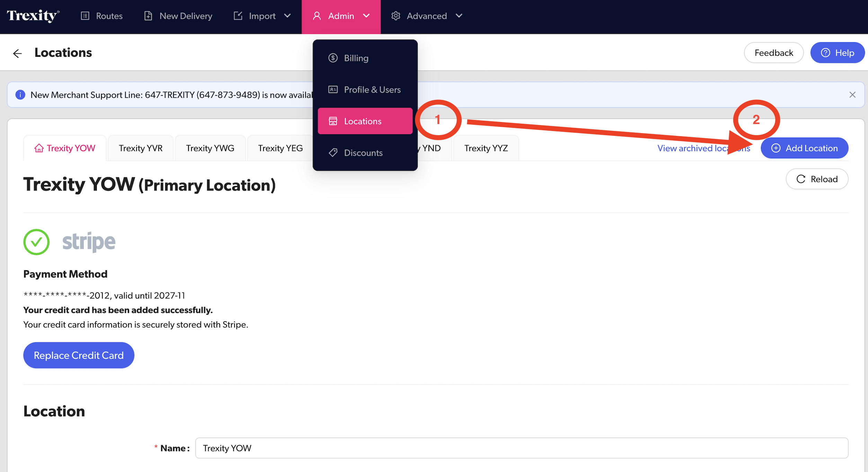Click the blue info icon in banner

tap(20, 95)
